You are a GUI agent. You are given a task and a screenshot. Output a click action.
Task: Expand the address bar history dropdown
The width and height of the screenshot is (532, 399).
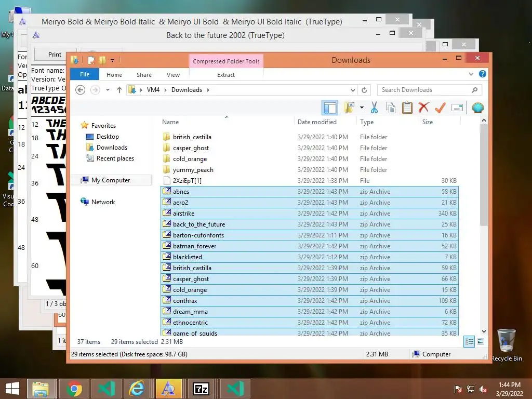click(x=353, y=90)
